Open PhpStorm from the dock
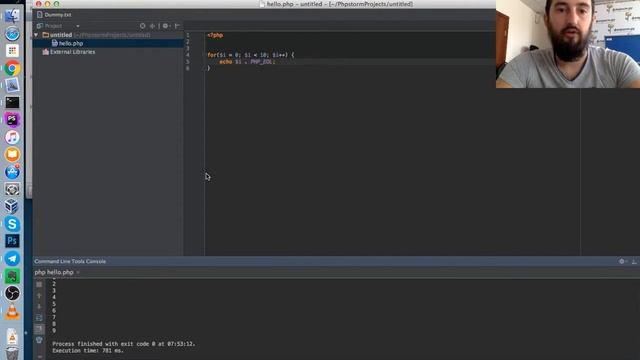The width and height of the screenshot is (640, 360). [x=12, y=120]
